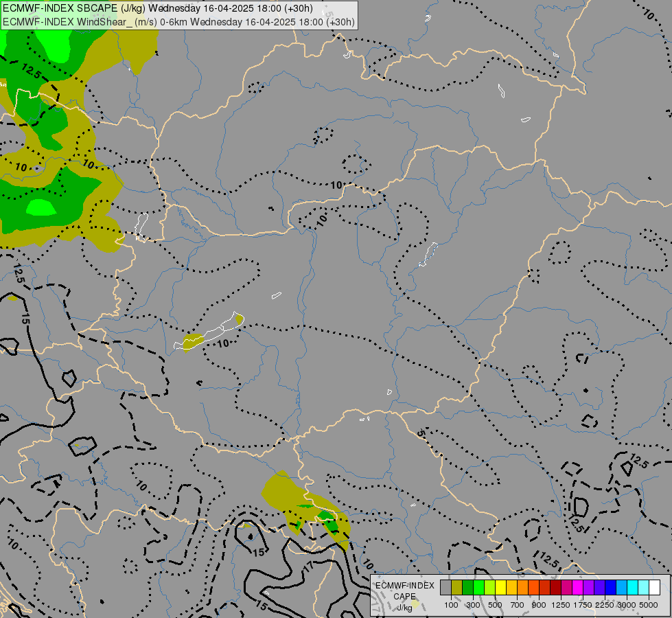
Task: Click the grey swatch in the CAPE legend
Action: tap(445, 588)
